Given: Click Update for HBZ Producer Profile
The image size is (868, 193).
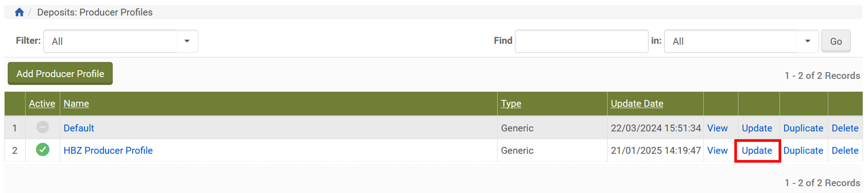Looking at the screenshot, I should pos(757,150).
